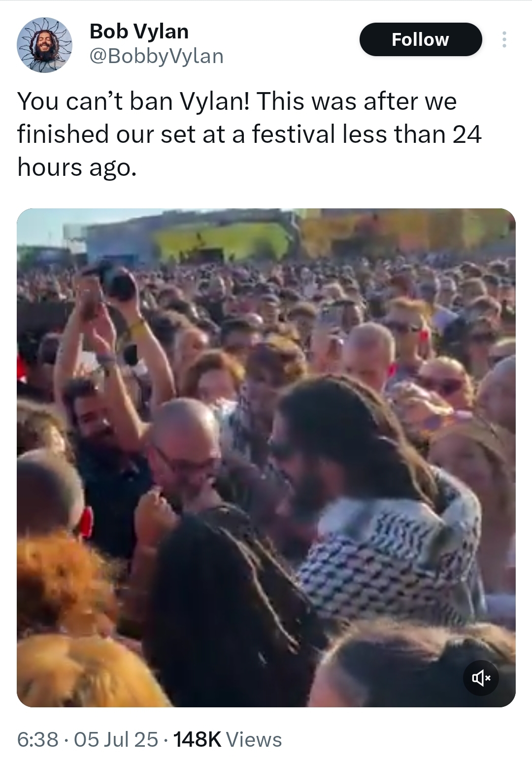The width and height of the screenshot is (532, 763).
Task: Follow the Bob Vylan account
Action: [x=420, y=39]
